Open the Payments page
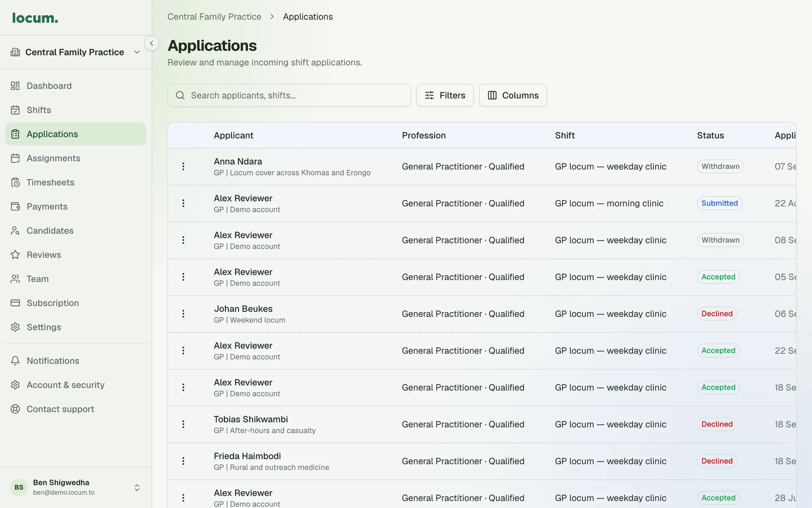Viewport: 812px width, 508px height. point(76,207)
